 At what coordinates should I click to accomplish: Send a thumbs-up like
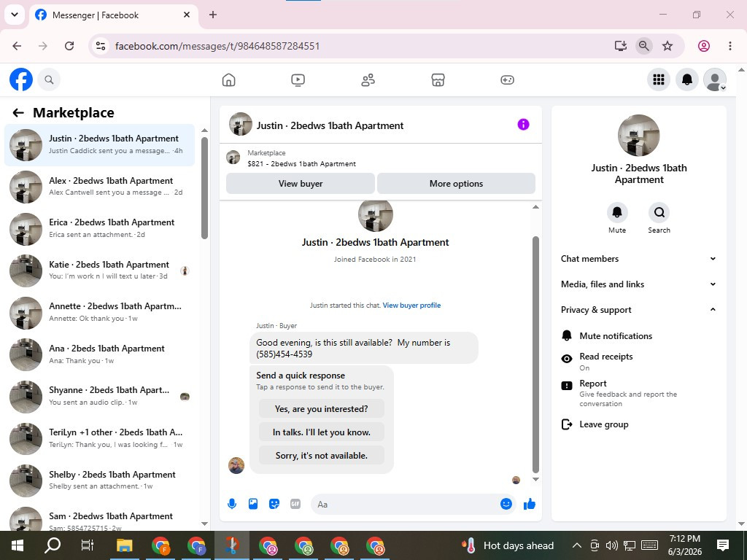tap(530, 505)
